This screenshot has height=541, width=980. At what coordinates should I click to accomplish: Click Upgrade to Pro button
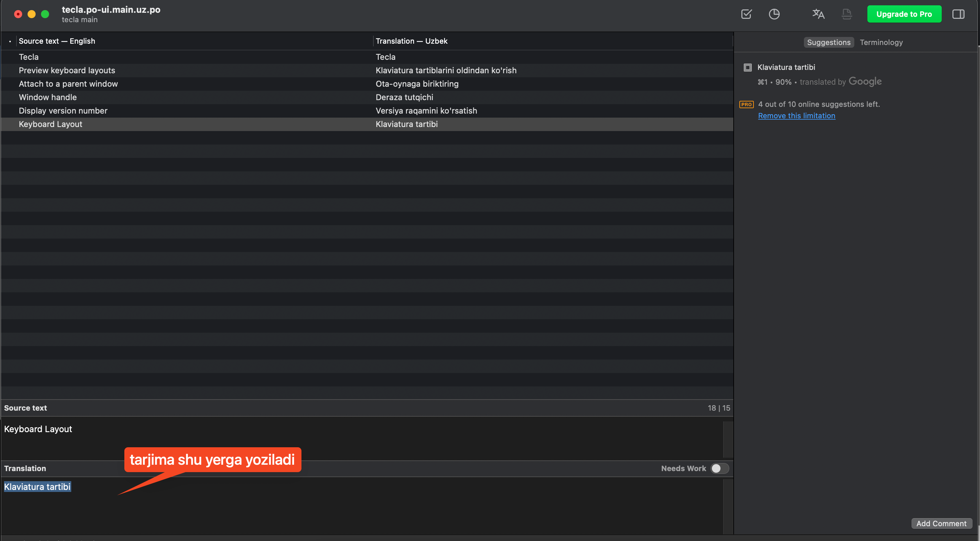point(904,14)
